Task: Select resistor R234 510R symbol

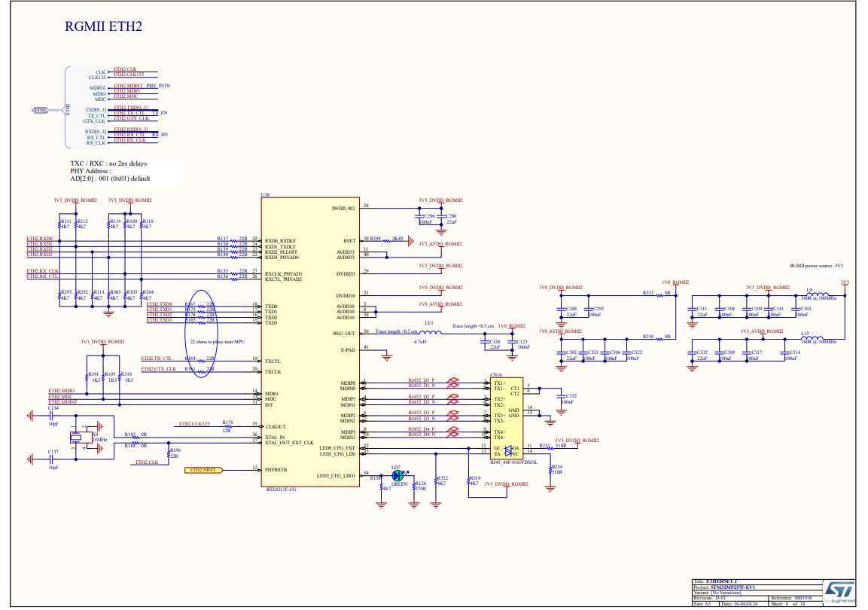Action: [x=550, y=470]
